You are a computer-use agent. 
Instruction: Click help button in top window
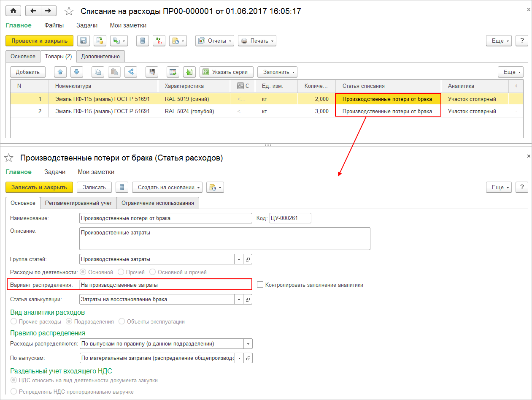(522, 41)
